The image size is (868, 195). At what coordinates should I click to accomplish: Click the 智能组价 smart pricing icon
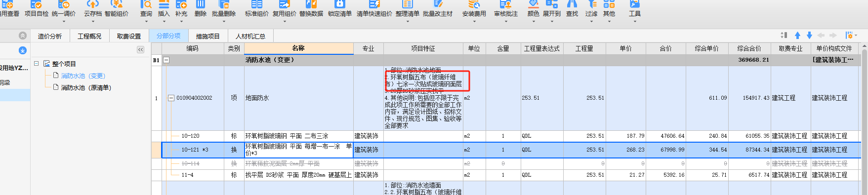(x=116, y=9)
